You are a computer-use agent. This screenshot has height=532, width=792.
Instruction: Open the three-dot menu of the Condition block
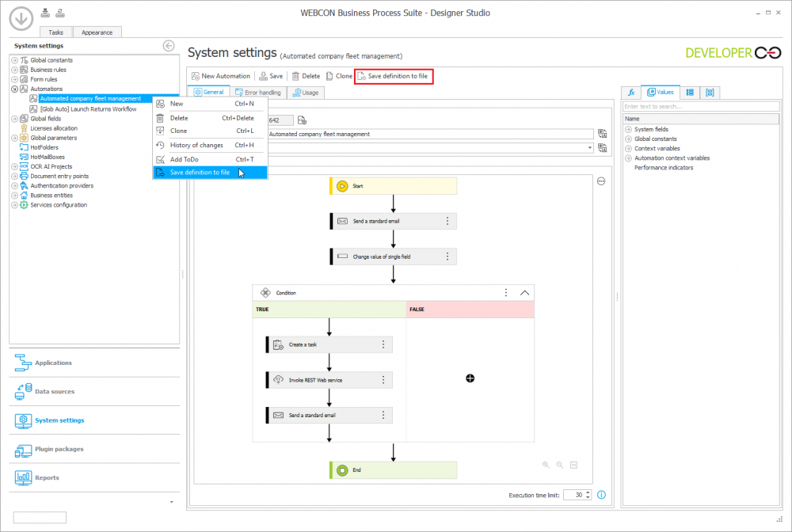[x=505, y=293]
